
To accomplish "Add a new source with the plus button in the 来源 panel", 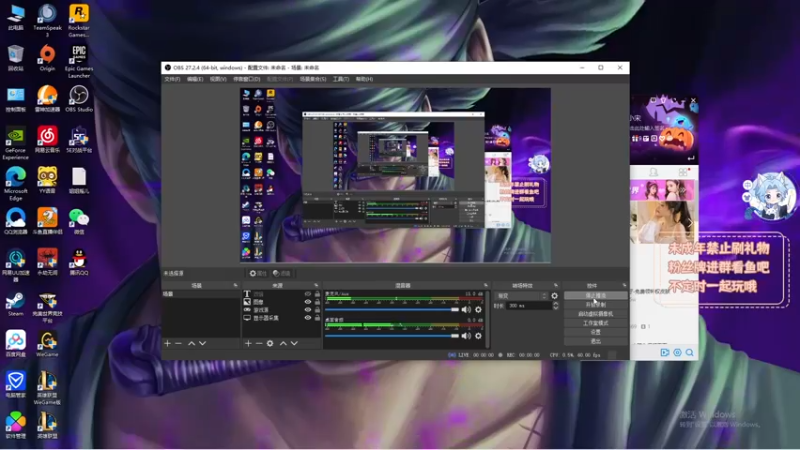I will 248,343.
